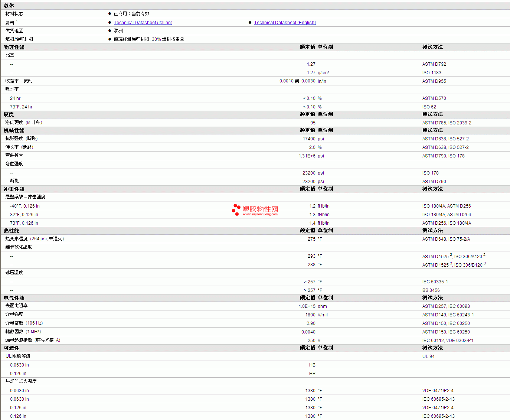Viewport: 510px width, 420px height.
Task: Click the 硬度 section header
Action: point(9,114)
